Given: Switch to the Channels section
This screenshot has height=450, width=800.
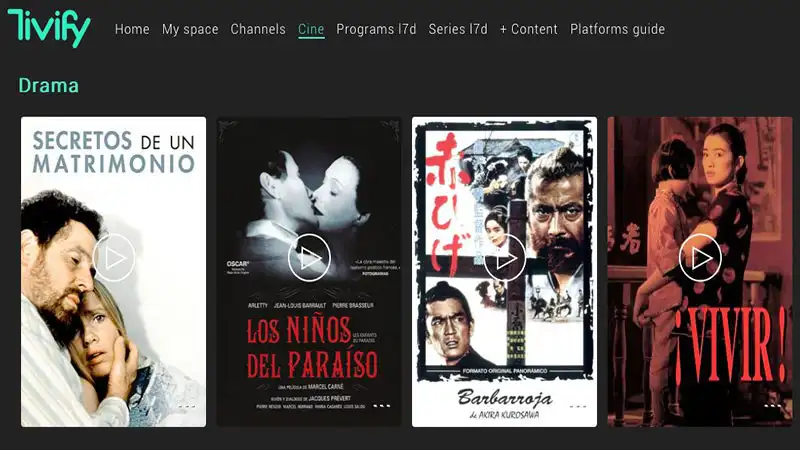Looking at the screenshot, I should click(x=258, y=29).
